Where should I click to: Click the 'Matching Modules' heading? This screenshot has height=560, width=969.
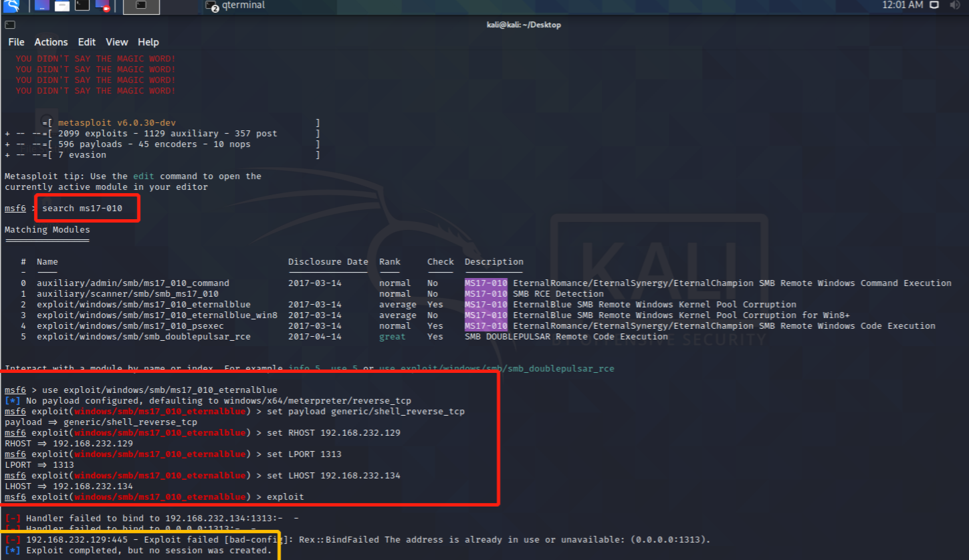(x=47, y=230)
